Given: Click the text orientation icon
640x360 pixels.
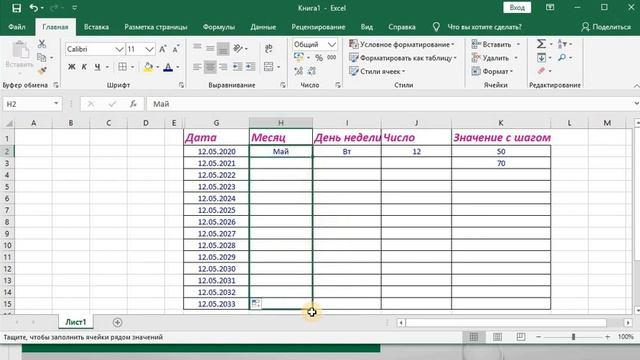Looking at the screenshot, I should [x=238, y=49].
